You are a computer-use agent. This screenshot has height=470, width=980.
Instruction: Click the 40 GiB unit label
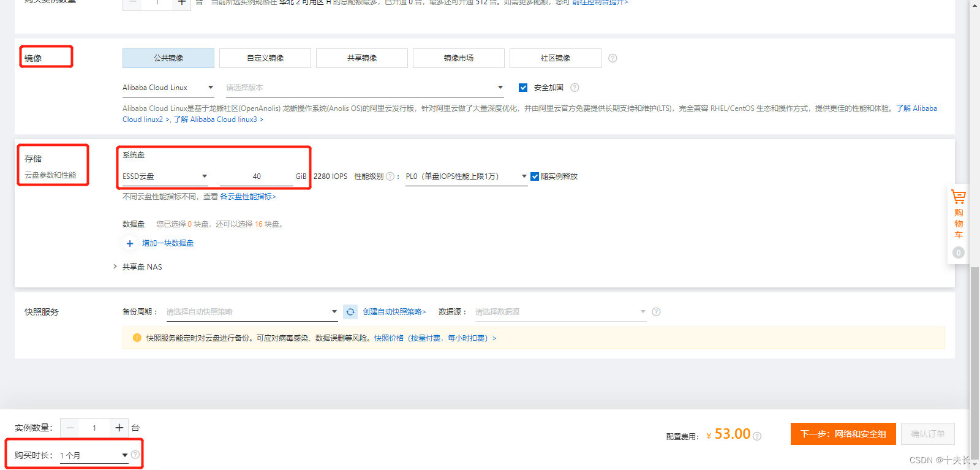tap(301, 176)
